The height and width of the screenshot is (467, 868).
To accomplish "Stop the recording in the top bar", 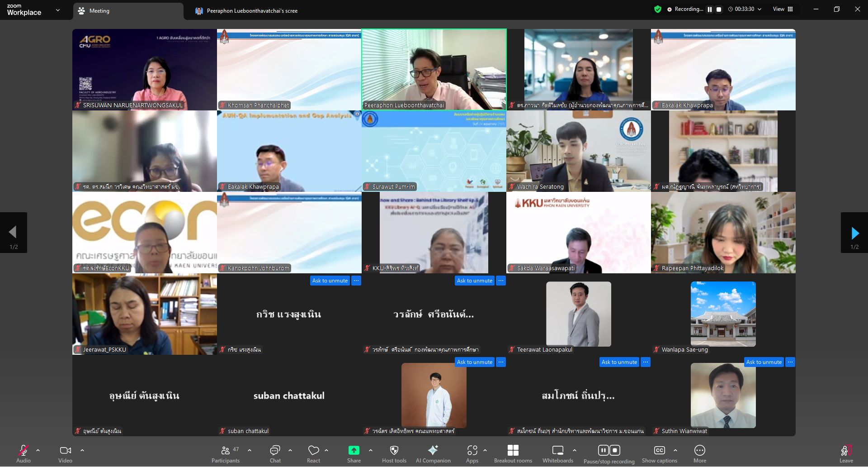I will click(x=719, y=10).
